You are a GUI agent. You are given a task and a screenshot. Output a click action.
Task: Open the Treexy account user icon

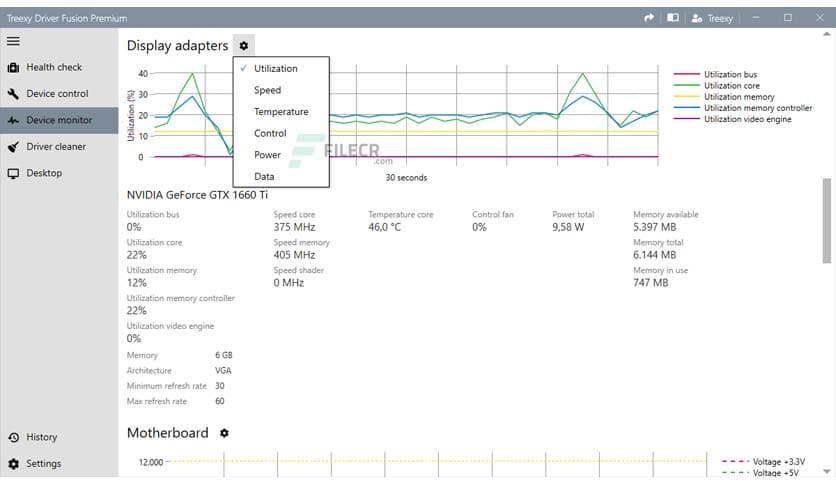click(696, 18)
